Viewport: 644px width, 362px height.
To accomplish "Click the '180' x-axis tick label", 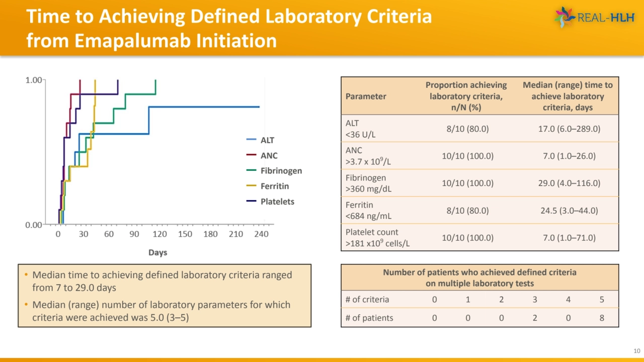I will (x=210, y=234).
